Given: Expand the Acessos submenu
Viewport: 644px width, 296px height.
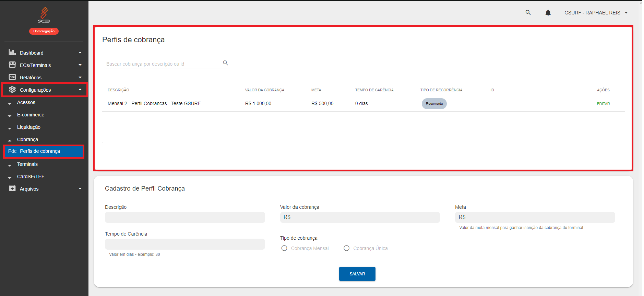Looking at the screenshot, I should tap(26, 102).
